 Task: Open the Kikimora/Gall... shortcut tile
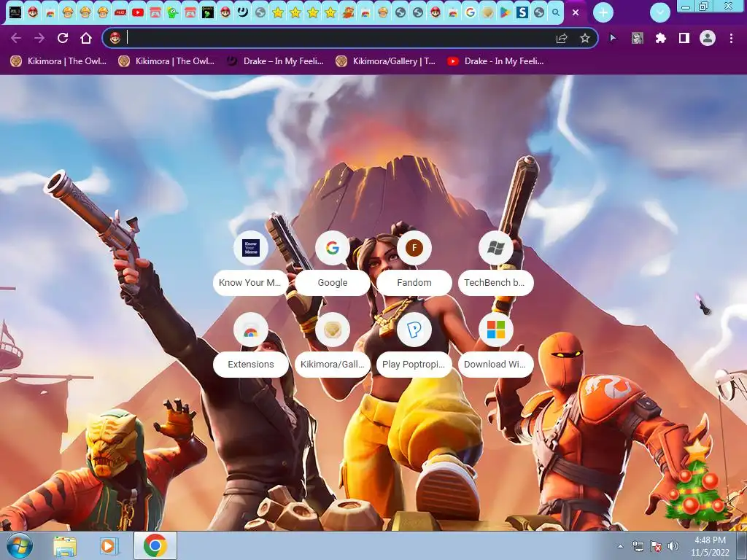[333, 345]
